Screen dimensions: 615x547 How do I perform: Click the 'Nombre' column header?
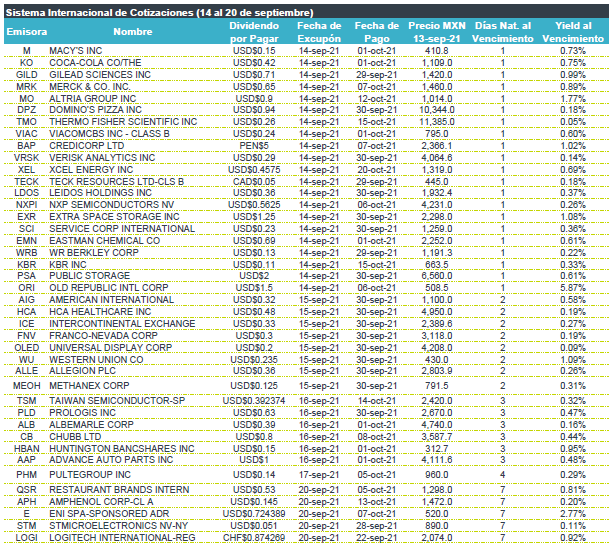(133, 32)
